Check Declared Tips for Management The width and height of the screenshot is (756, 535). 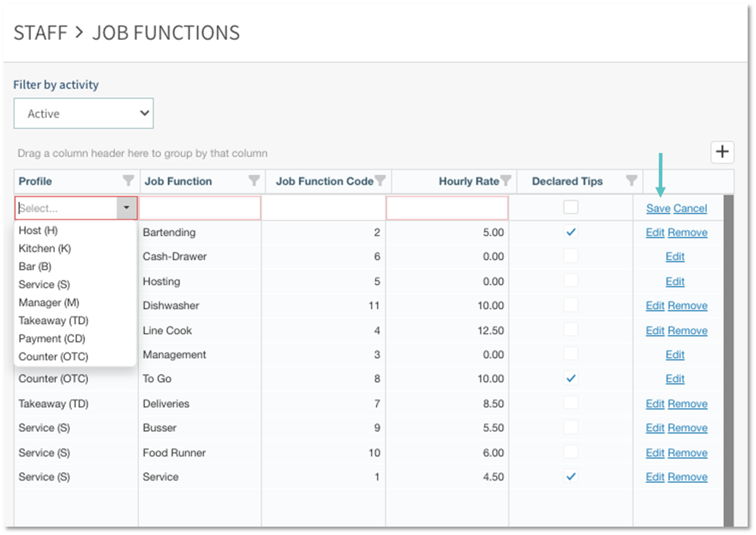click(x=571, y=354)
